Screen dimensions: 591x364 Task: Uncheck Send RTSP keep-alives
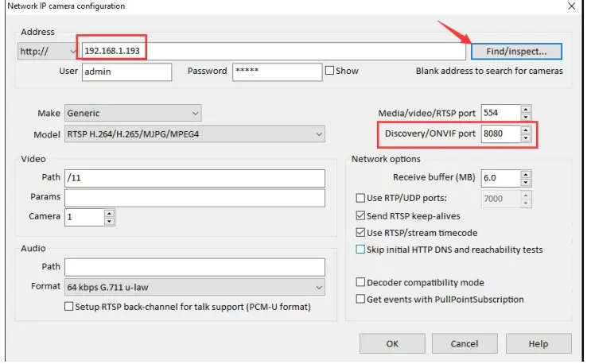[x=360, y=215]
